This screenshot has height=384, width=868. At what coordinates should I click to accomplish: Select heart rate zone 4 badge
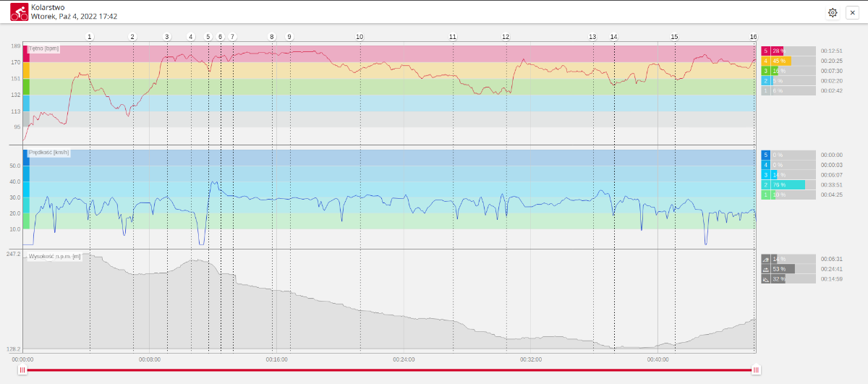point(766,61)
